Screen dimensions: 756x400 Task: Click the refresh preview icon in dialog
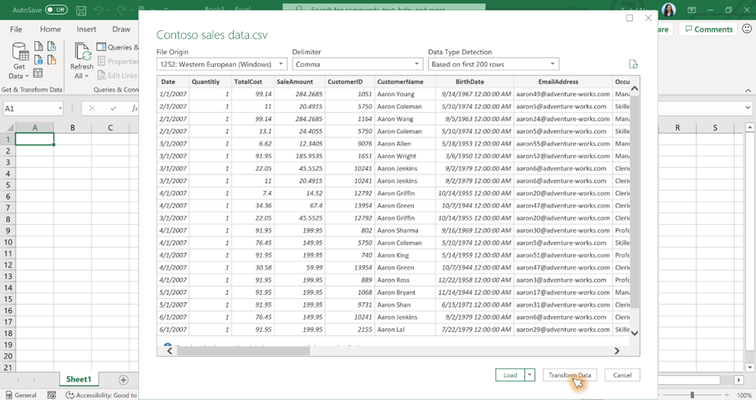tap(634, 64)
